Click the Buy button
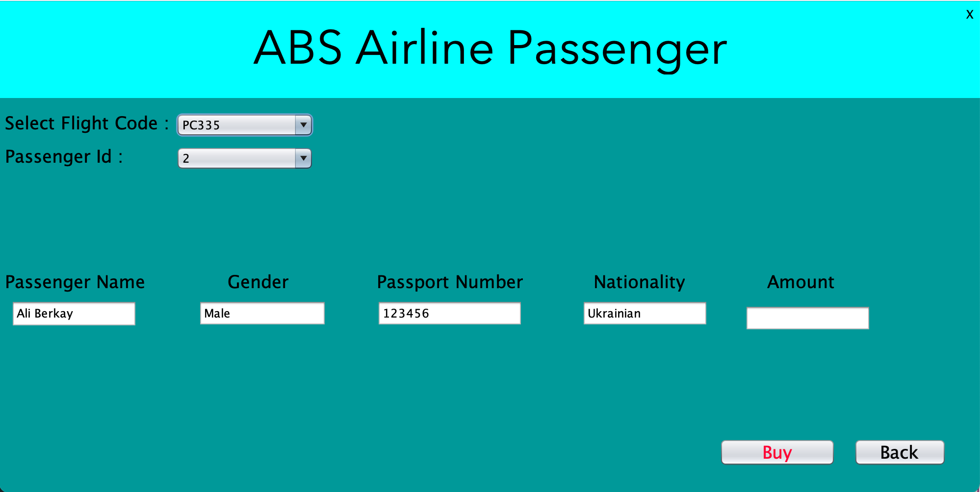 pyautogui.click(x=776, y=452)
